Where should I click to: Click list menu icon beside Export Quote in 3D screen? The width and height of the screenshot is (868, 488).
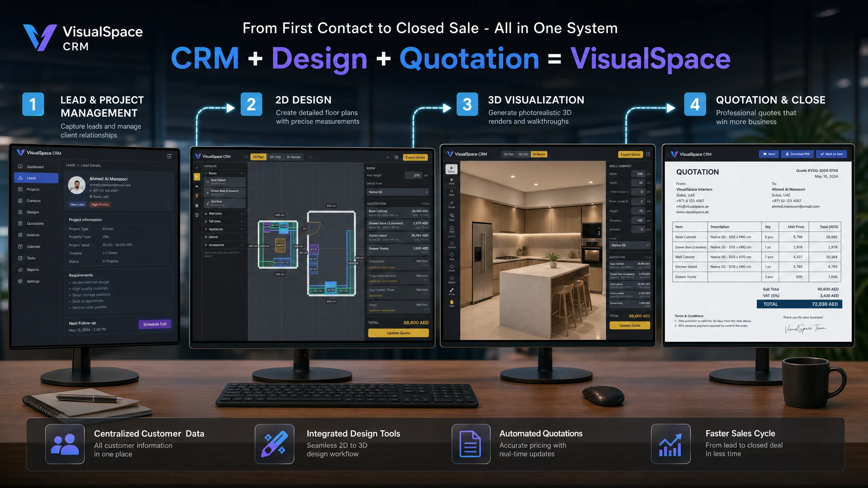(x=648, y=154)
